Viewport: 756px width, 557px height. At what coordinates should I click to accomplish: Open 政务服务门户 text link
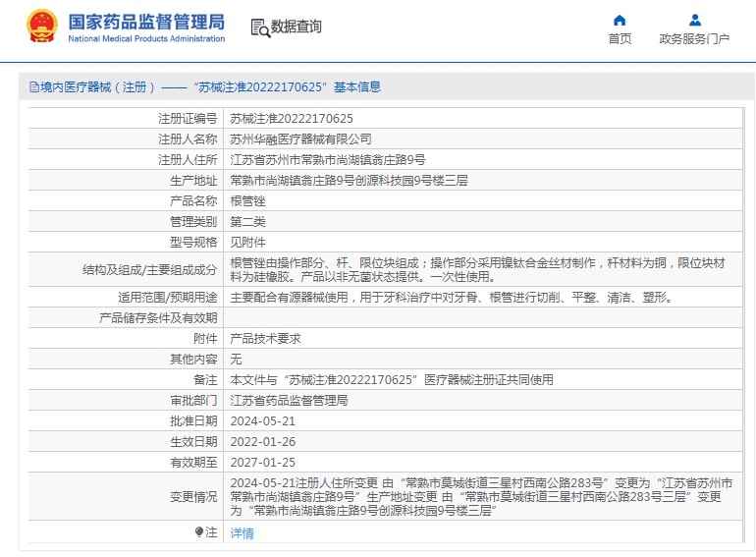[694, 38]
